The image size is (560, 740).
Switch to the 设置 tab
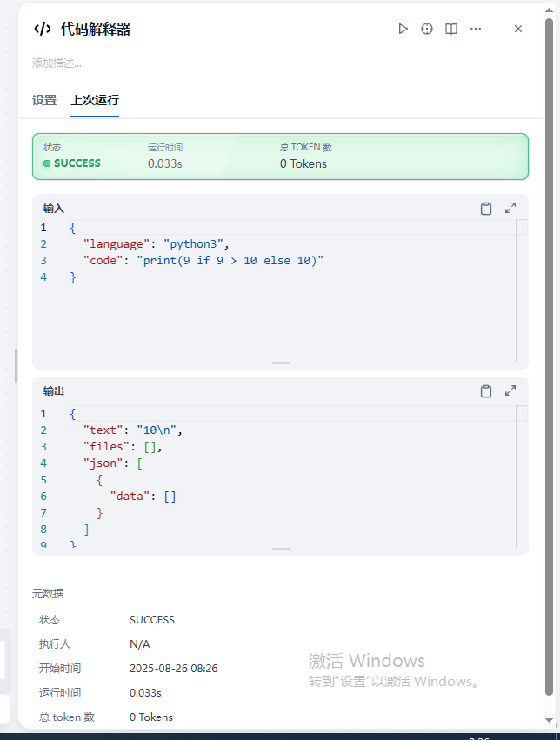coord(44,100)
